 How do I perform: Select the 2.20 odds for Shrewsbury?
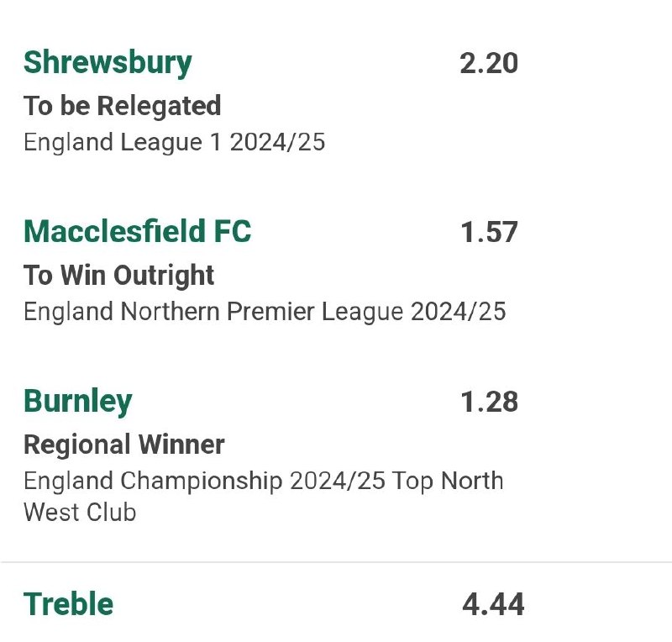coord(489,64)
